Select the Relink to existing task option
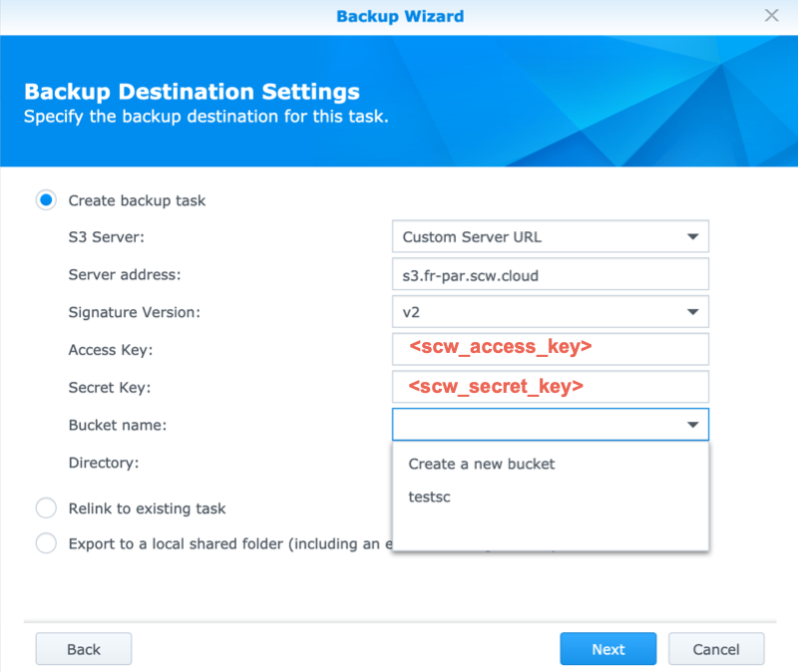Screen dimensions: 798x672 46,508
